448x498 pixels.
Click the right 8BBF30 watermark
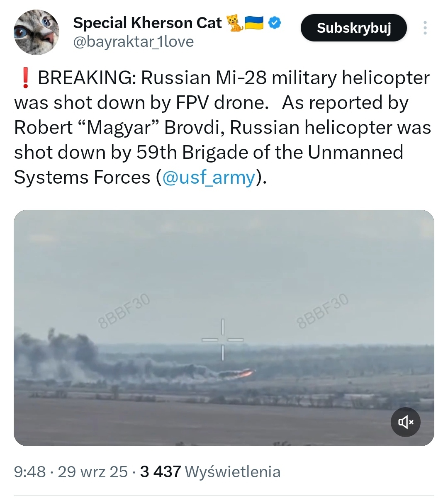pyautogui.click(x=323, y=311)
